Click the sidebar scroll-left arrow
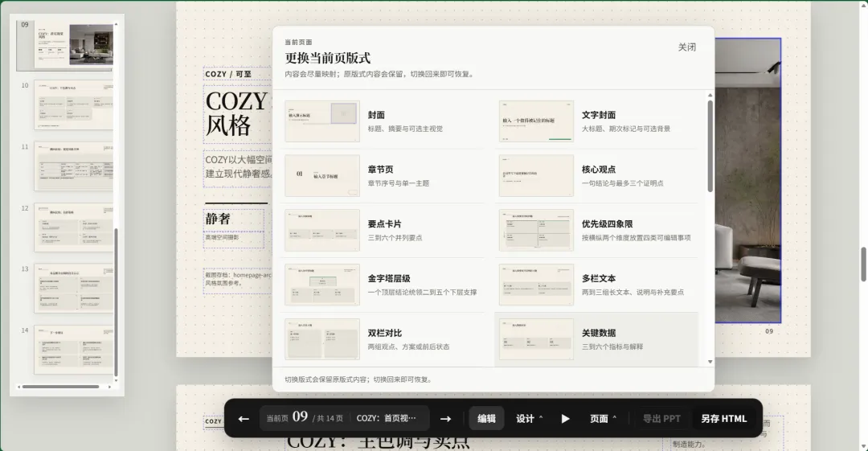This screenshot has height=451, width=868. pos(18,387)
